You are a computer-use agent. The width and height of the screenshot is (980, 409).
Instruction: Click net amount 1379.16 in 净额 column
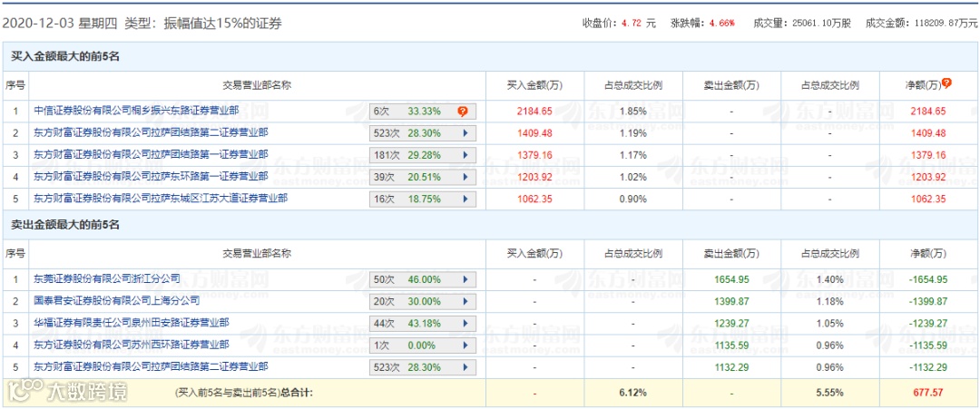[x=928, y=155]
